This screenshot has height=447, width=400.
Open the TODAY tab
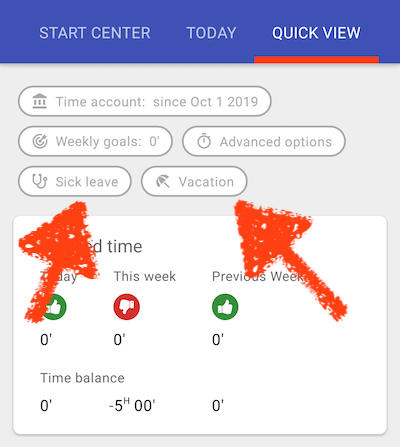211,33
